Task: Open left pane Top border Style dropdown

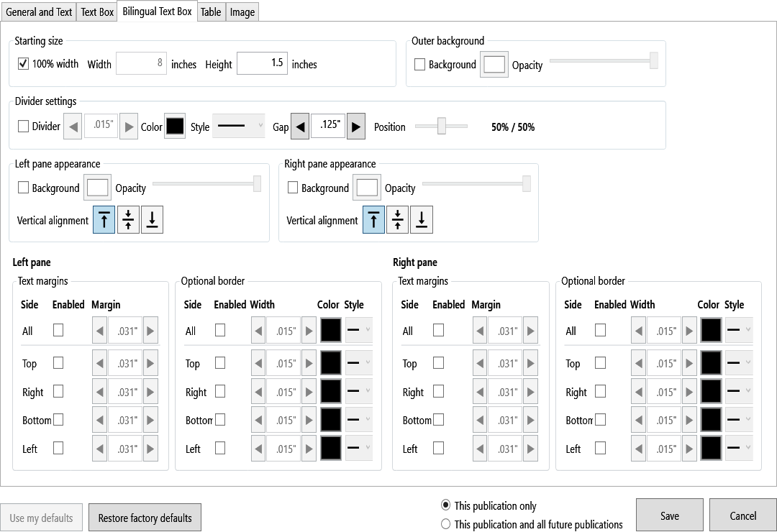Action: (x=359, y=363)
